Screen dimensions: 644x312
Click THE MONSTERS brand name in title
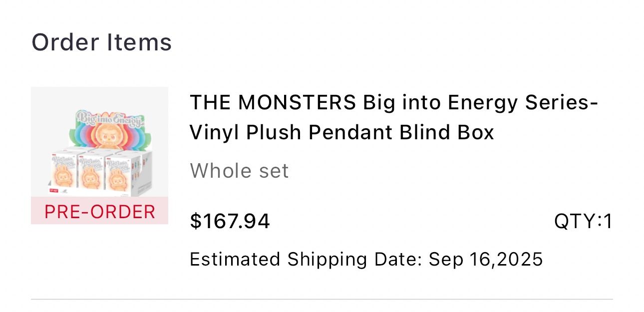(272, 102)
